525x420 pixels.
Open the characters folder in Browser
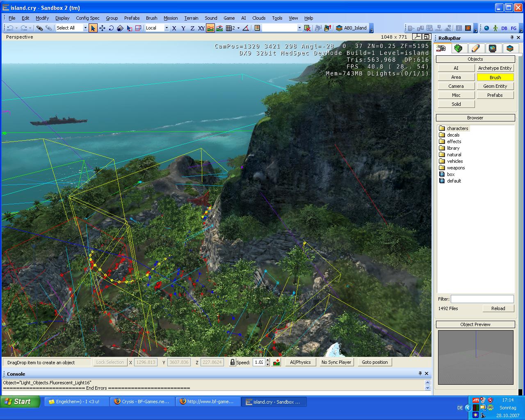pyautogui.click(x=454, y=128)
